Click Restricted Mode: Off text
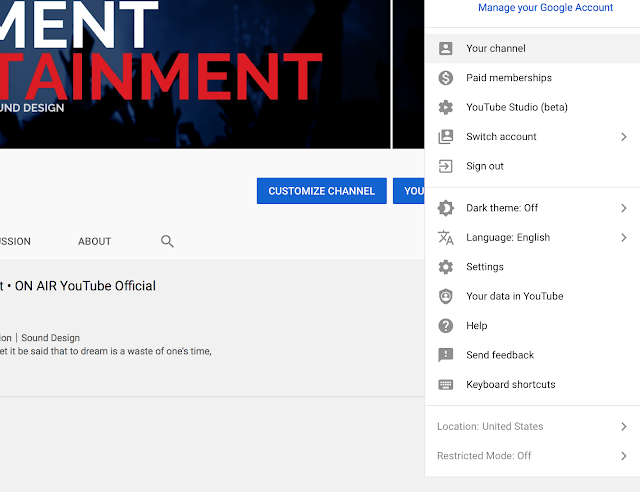 pyautogui.click(x=484, y=456)
